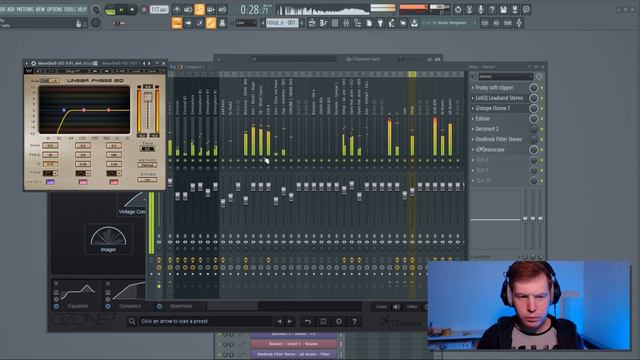The width and height of the screenshot is (640, 360).
Task: Click Fruity soft clipper mix knob
Action: pos(533,88)
